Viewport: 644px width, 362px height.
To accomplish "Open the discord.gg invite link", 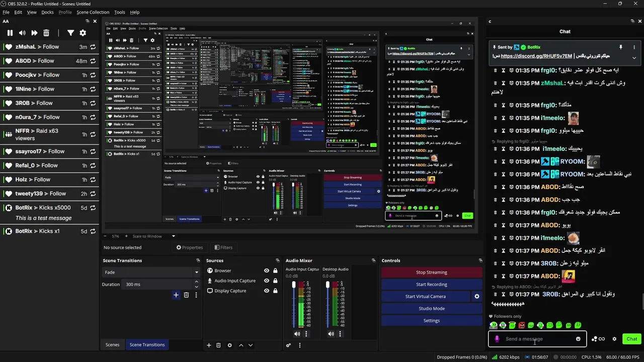I will click(x=536, y=56).
